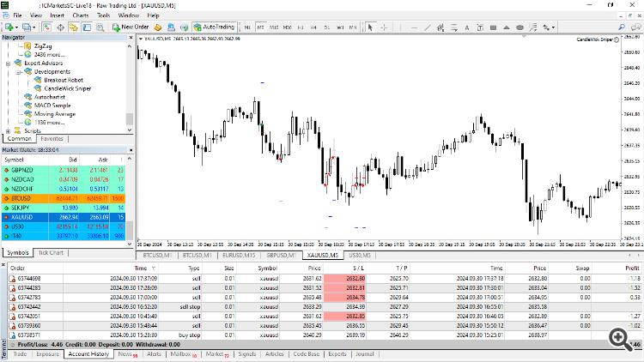
Task: Open the Charts menu
Action: pyautogui.click(x=81, y=15)
